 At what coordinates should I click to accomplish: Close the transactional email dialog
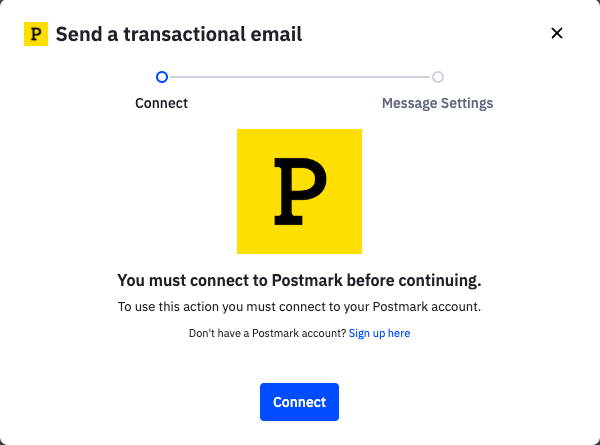pyautogui.click(x=557, y=33)
